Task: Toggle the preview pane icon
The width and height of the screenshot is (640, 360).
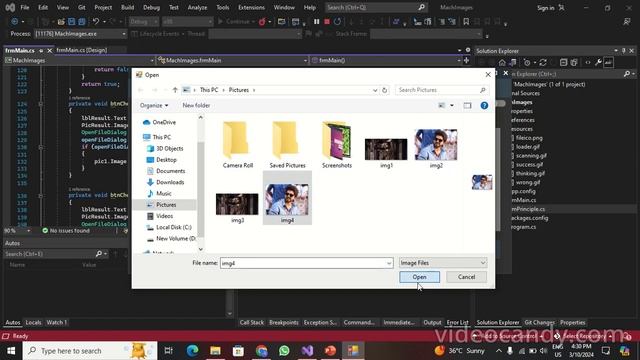Action: [x=467, y=105]
